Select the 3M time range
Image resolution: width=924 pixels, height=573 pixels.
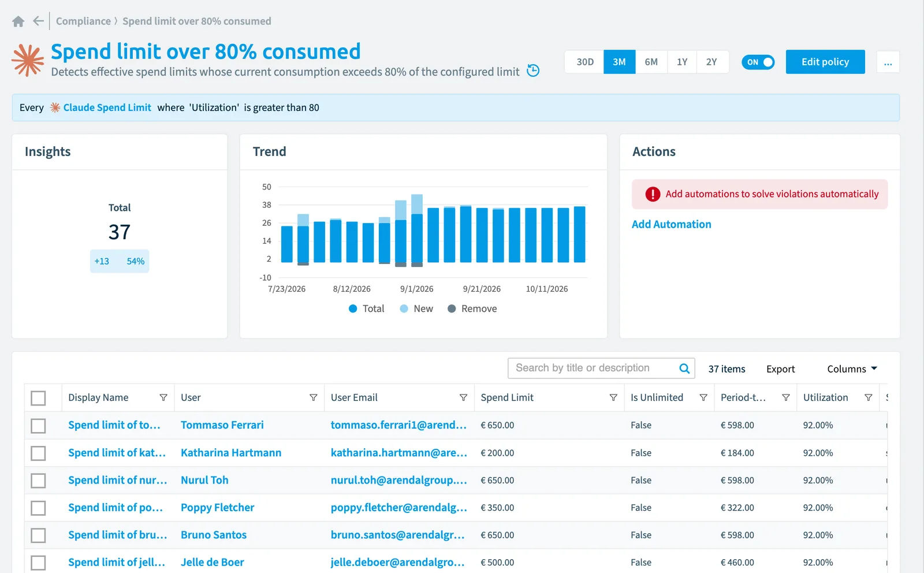619,62
